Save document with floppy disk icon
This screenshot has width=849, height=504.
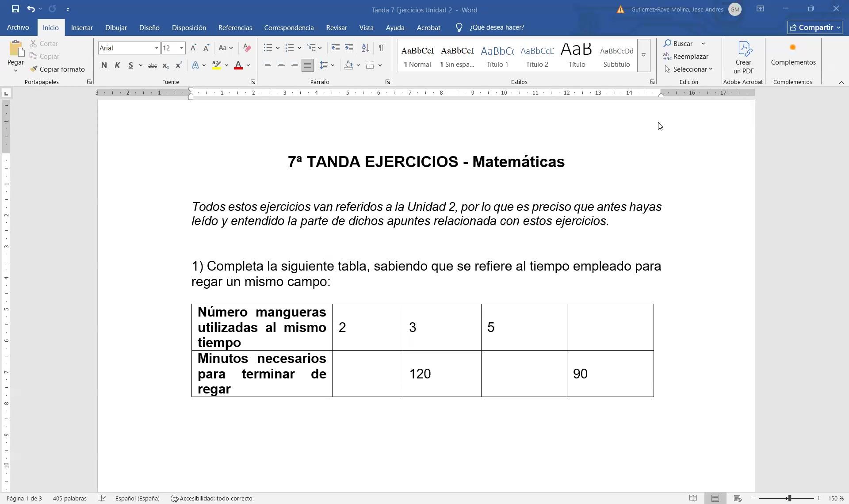click(x=15, y=9)
